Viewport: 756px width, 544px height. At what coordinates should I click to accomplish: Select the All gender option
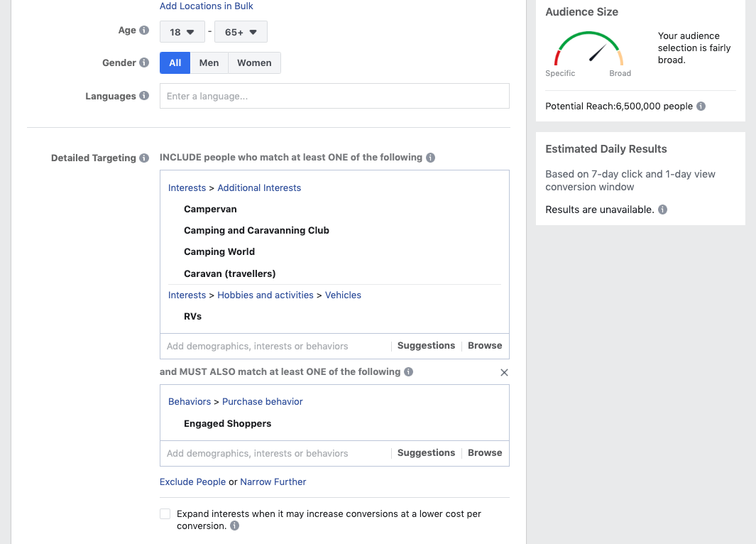point(175,63)
